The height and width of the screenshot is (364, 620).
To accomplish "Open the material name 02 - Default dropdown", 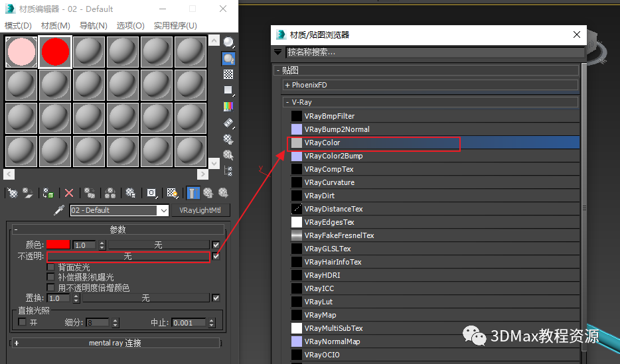I will (x=164, y=210).
